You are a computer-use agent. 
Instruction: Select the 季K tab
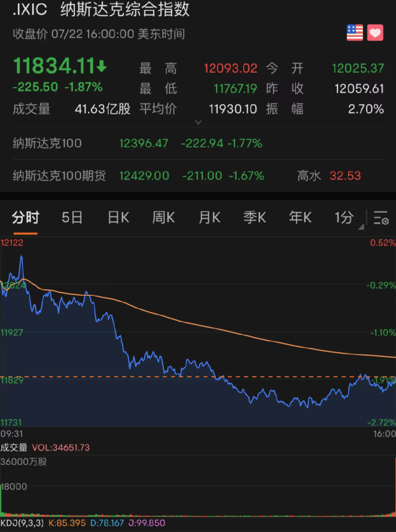coord(254,218)
